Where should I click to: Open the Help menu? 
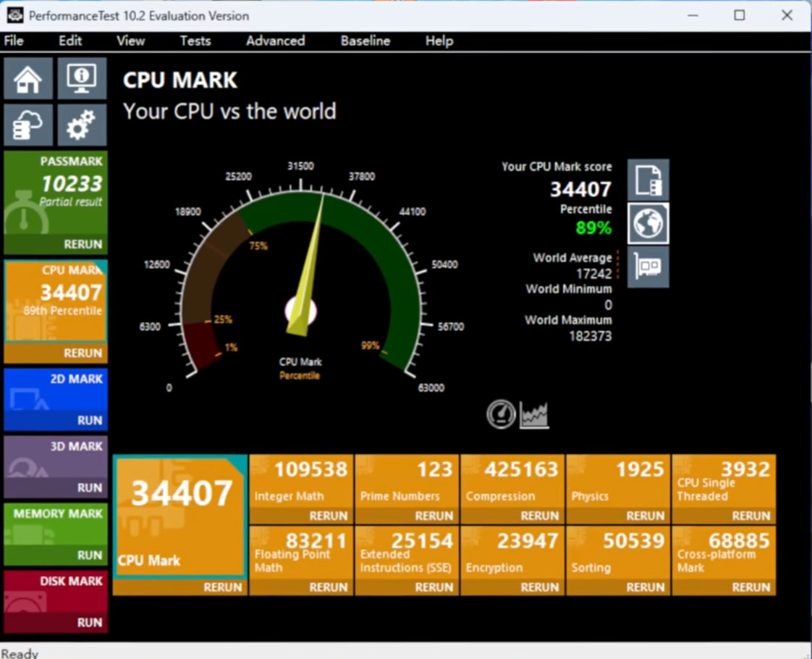(439, 41)
